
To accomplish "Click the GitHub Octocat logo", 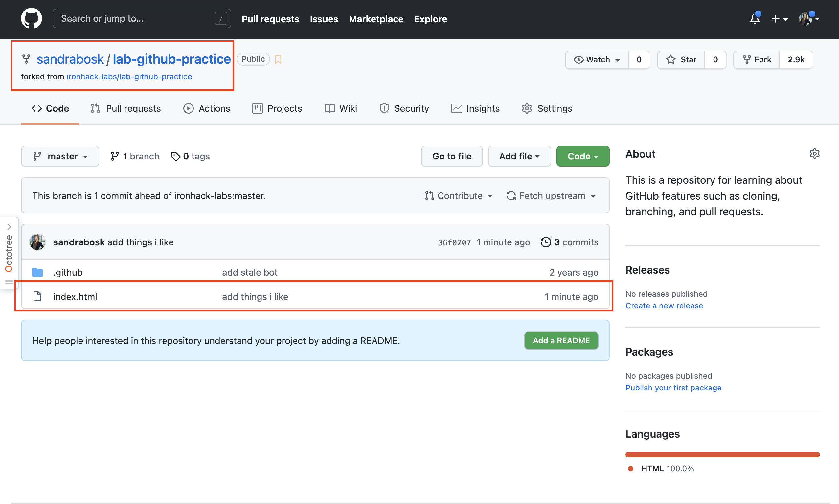I will [31, 18].
